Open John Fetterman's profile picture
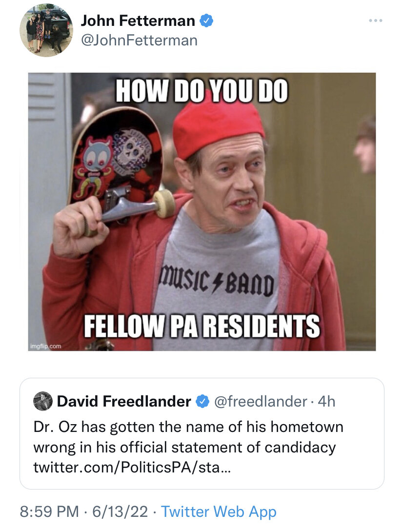Screen dimensions: 404x532 pyautogui.click(x=46, y=31)
